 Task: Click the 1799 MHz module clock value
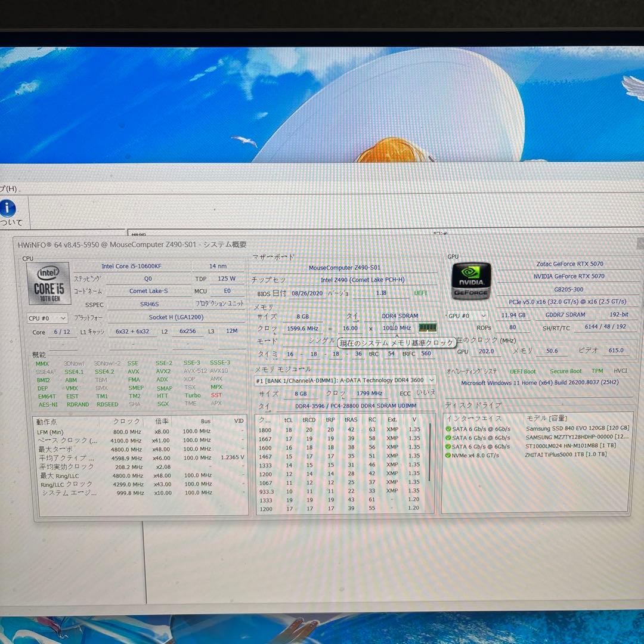tap(369, 394)
